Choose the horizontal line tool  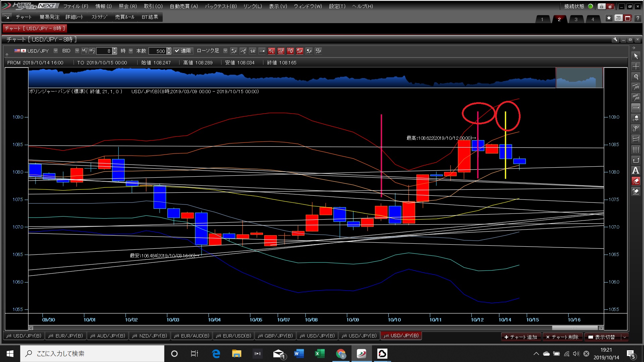coord(636,108)
